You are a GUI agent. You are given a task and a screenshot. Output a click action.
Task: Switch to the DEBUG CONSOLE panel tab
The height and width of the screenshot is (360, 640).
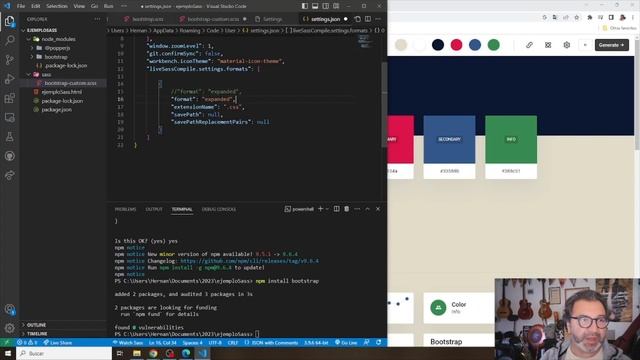pos(219,209)
